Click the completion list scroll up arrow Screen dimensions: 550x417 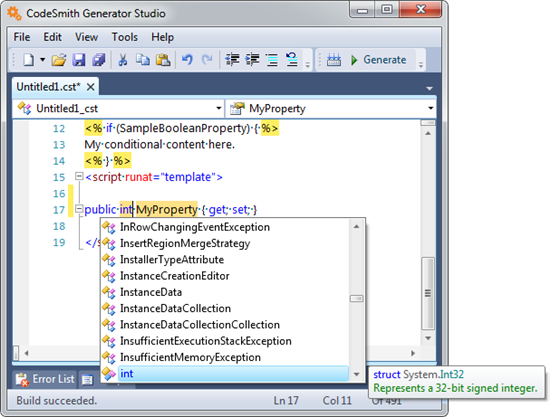[x=356, y=227]
